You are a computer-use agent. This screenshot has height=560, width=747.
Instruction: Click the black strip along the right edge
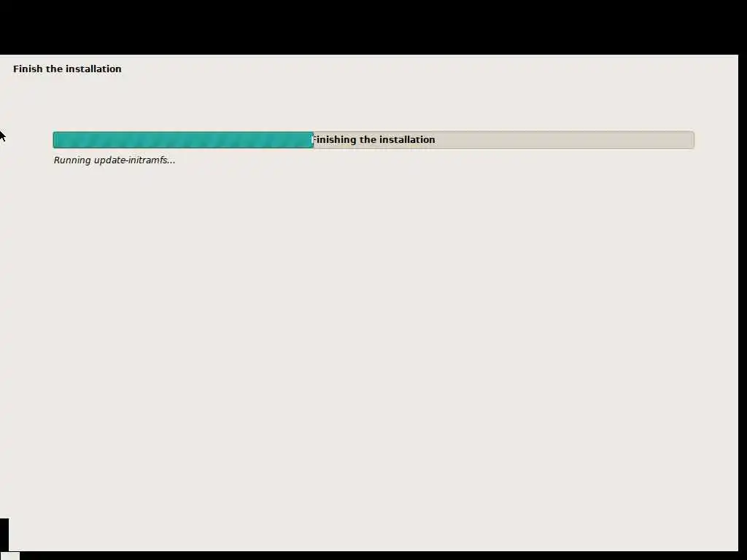pyautogui.click(x=743, y=305)
